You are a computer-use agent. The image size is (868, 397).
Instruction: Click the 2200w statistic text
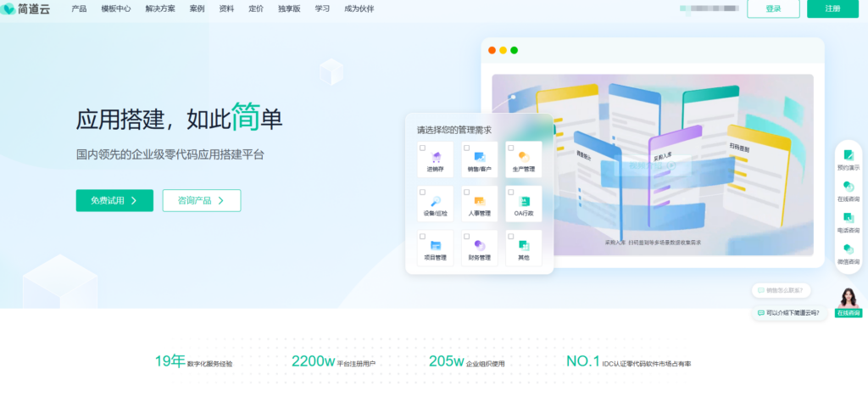point(314,361)
